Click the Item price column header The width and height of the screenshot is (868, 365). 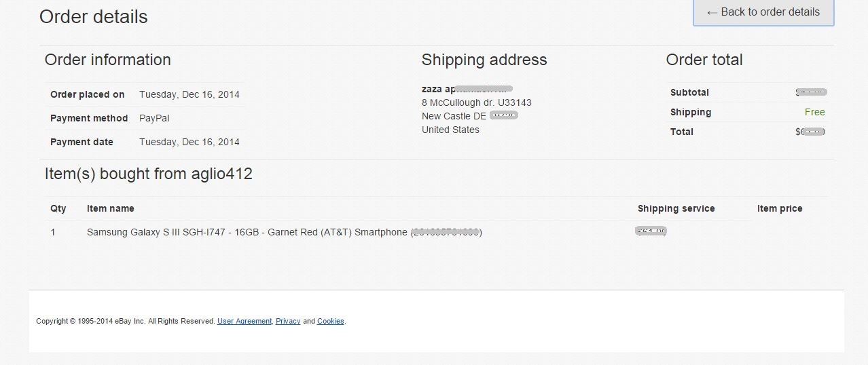click(x=780, y=208)
